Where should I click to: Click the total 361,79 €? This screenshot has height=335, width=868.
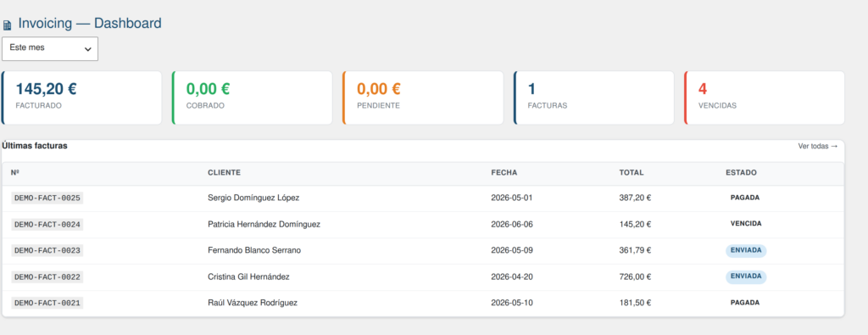point(635,250)
